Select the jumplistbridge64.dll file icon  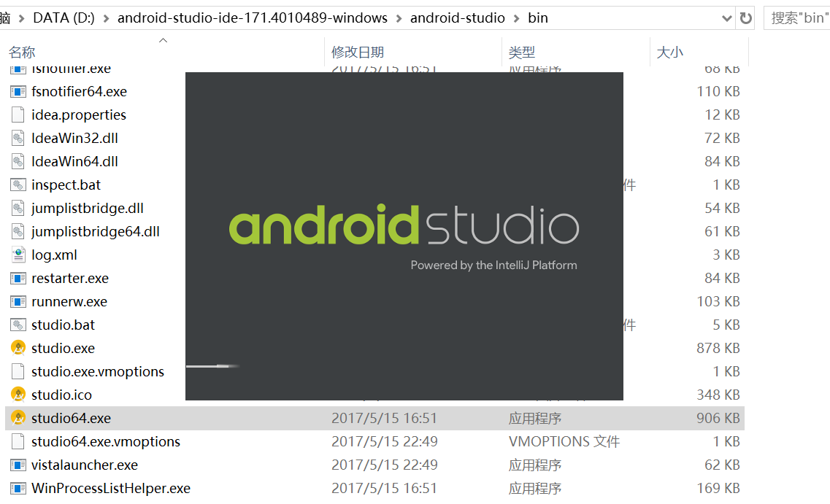click(18, 231)
